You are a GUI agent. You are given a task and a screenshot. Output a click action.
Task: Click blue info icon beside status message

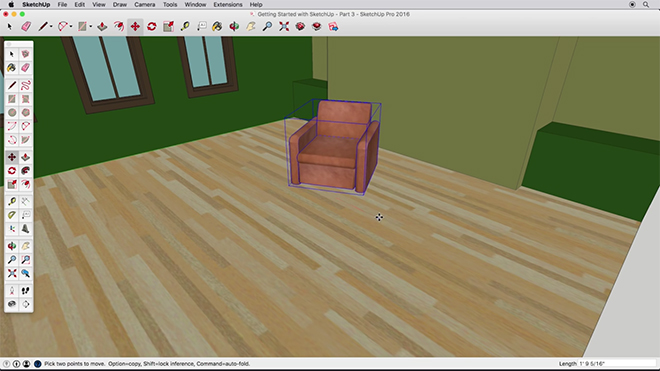pos(37,364)
